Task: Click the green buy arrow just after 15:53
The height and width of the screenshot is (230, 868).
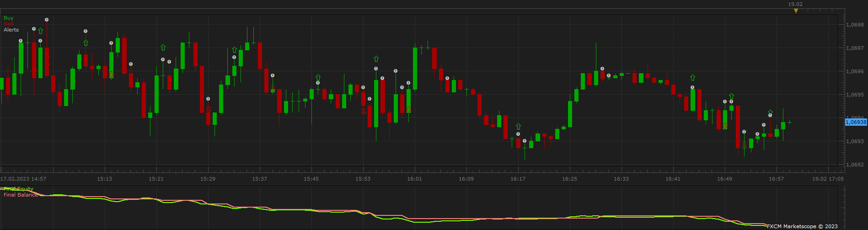Action: pyautogui.click(x=376, y=59)
